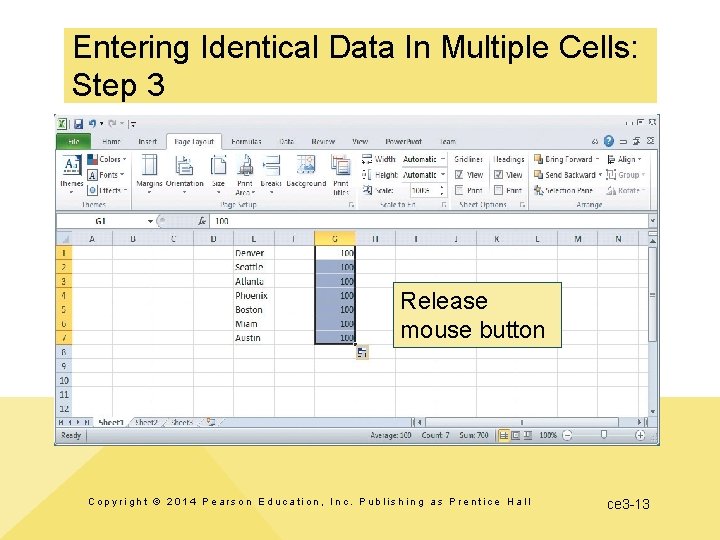Select column header G

point(335,239)
